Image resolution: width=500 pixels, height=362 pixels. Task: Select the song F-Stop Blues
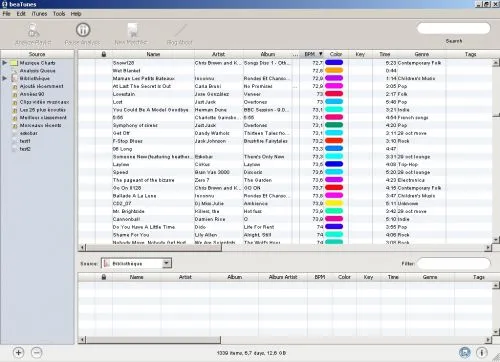[x=285, y=141]
